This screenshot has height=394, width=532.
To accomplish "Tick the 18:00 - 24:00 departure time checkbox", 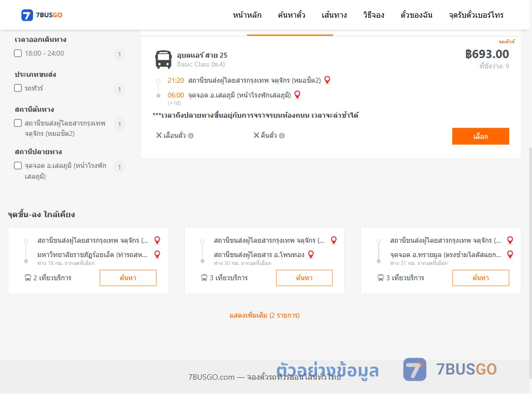I will (18, 53).
